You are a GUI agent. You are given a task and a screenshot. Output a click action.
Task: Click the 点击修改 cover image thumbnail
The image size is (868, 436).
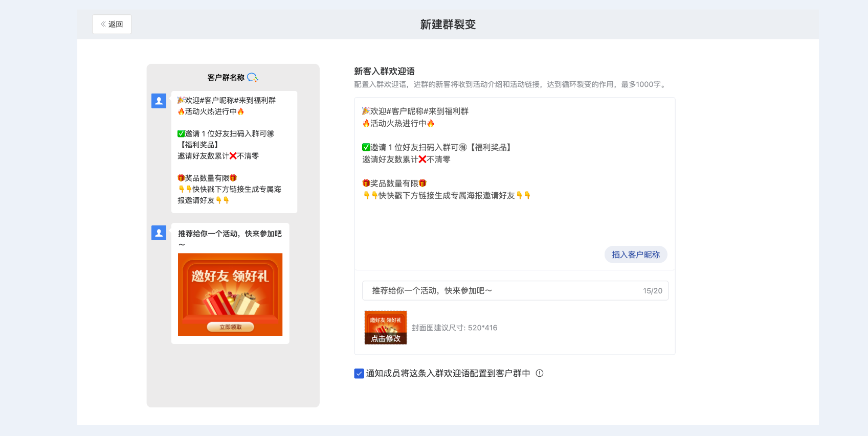point(386,328)
